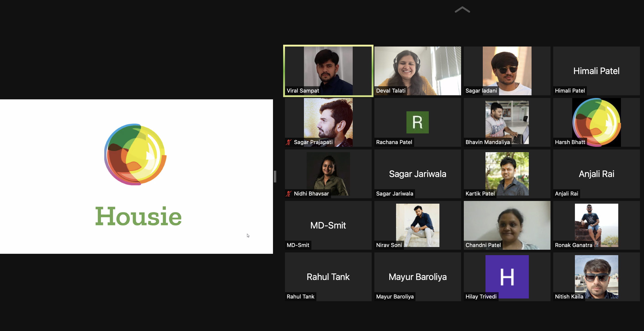
Task: Click the divider handle between share and gallery
Action: (x=275, y=177)
